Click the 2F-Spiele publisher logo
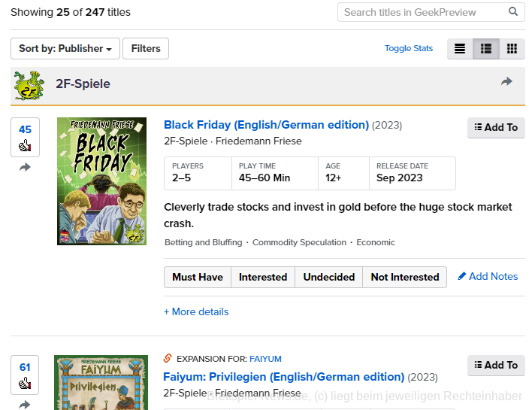Viewport: 532px width, 410px height. 29,85
